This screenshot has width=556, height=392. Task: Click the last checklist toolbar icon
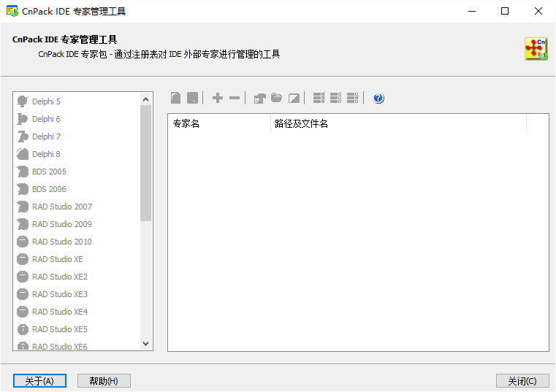352,98
